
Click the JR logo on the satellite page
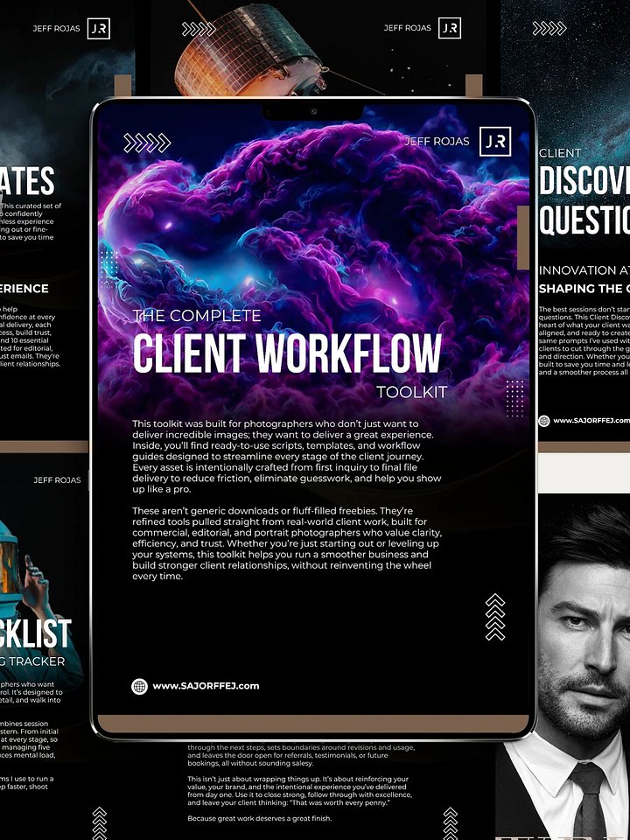[450, 28]
